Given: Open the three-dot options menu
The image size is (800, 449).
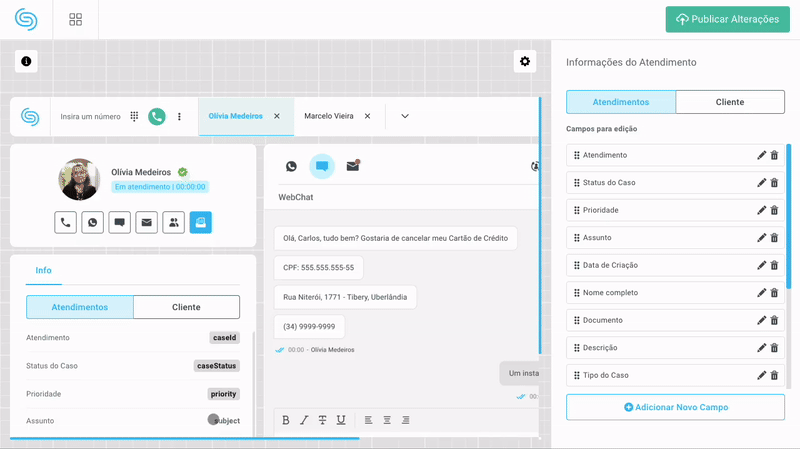Looking at the screenshot, I should [180, 116].
